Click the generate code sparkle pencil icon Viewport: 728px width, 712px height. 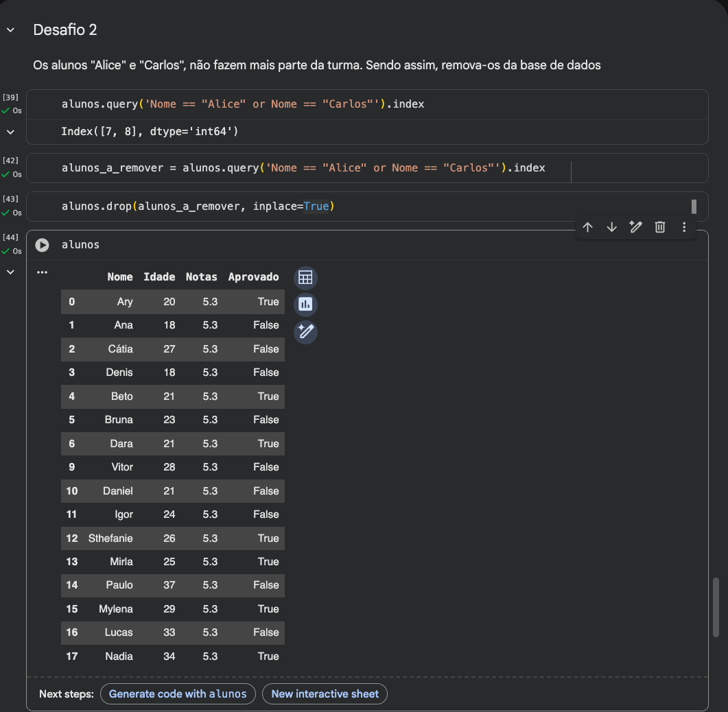pyautogui.click(x=305, y=332)
